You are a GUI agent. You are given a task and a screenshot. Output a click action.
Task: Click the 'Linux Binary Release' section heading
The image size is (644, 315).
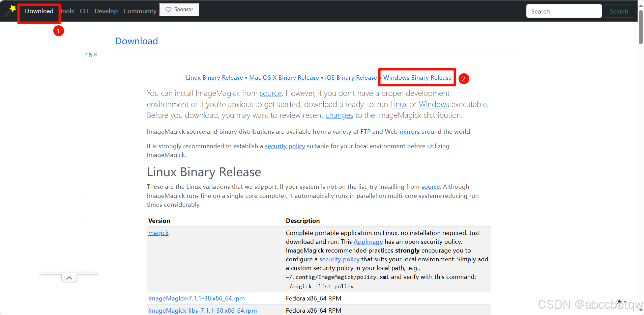(x=204, y=172)
